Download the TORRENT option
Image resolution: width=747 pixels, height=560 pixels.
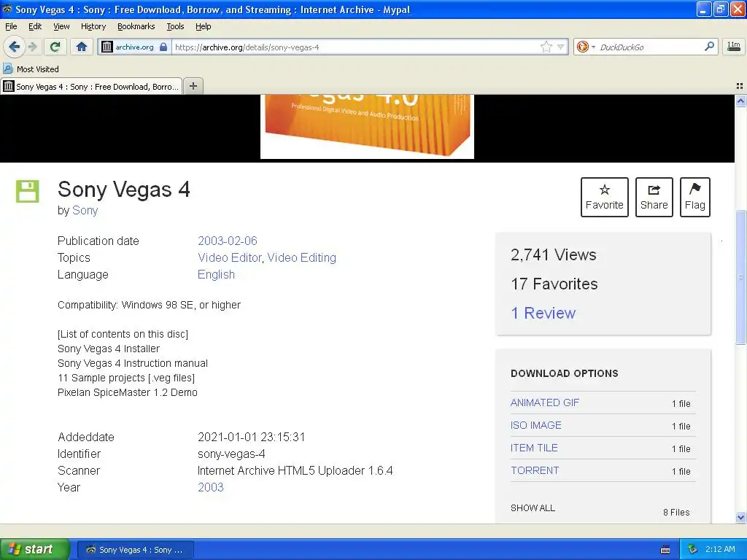click(535, 470)
